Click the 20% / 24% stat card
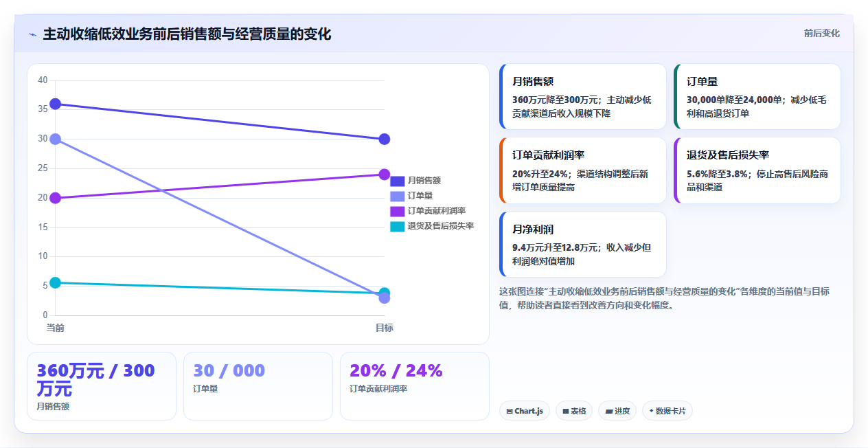This screenshot has height=448, width=868. (x=415, y=386)
